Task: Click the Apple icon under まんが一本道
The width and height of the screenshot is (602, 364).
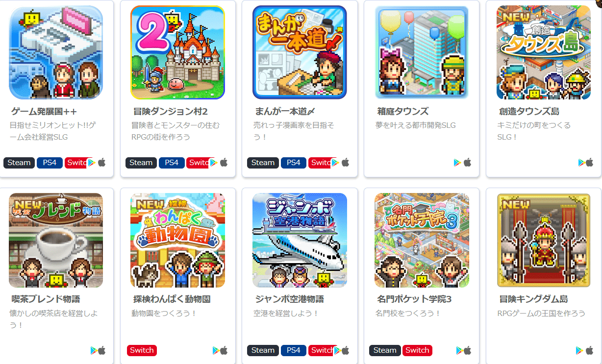Action: [x=345, y=163]
